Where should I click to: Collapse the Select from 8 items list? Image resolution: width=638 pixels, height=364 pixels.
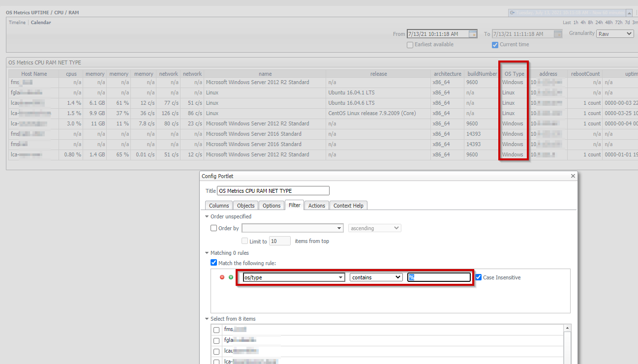pos(207,319)
